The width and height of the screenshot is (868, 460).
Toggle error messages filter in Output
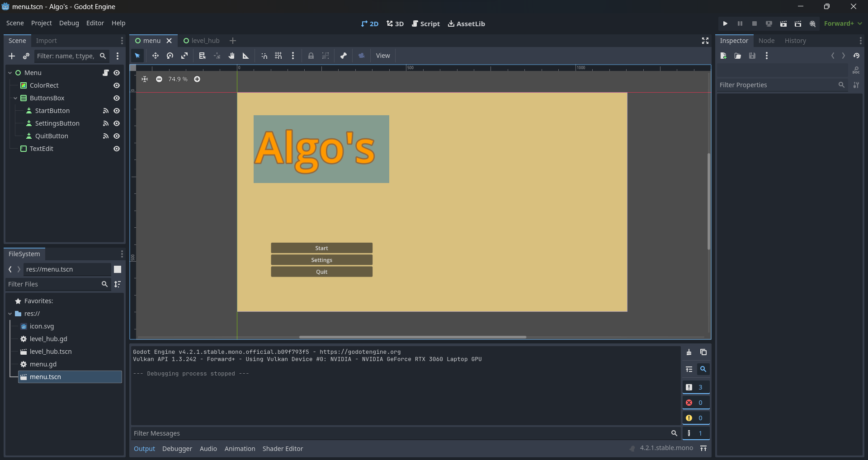(696, 403)
